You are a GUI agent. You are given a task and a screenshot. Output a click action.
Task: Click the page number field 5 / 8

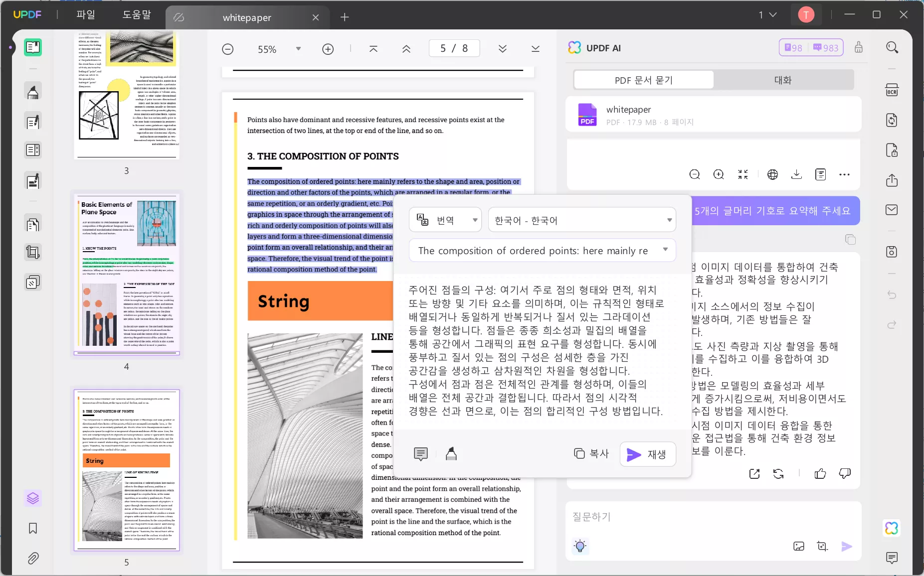click(x=454, y=48)
